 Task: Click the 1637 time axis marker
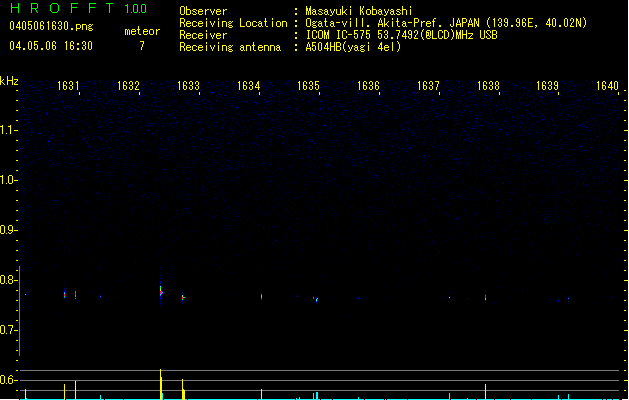tap(428, 86)
